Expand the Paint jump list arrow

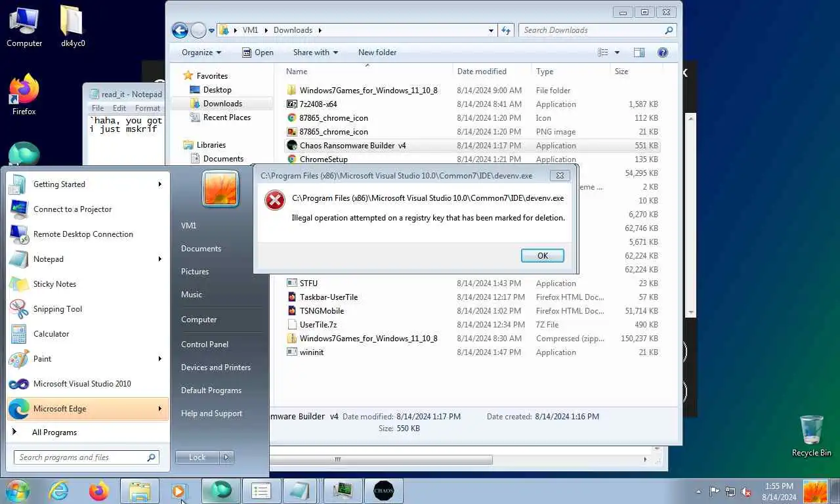[x=160, y=359]
